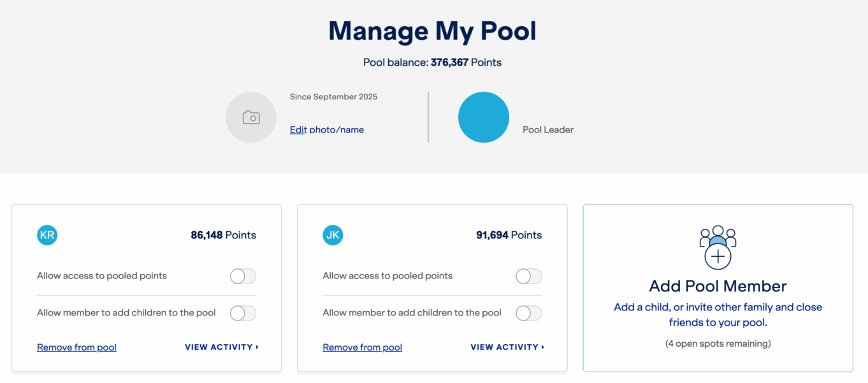Click KR's 86,148 Points balance
The width and height of the screenshot is (868, 383).
[x=223, y=235]
